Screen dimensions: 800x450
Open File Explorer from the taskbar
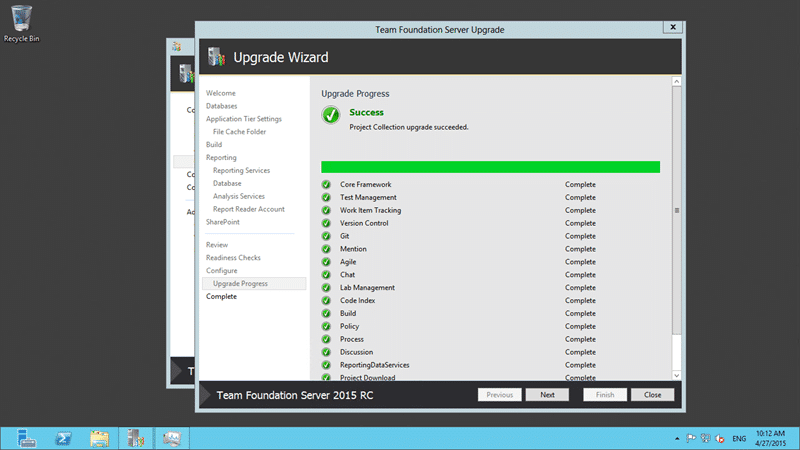pos(99,438)
